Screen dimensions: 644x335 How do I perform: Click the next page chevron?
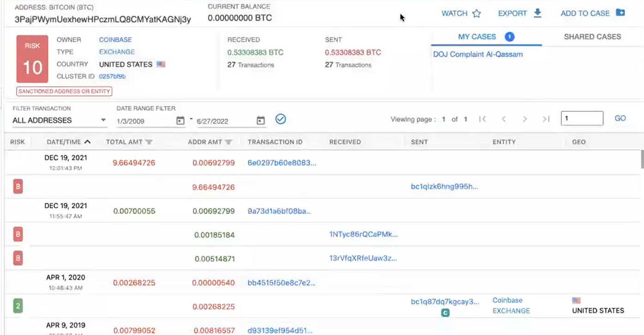point(525,119)
